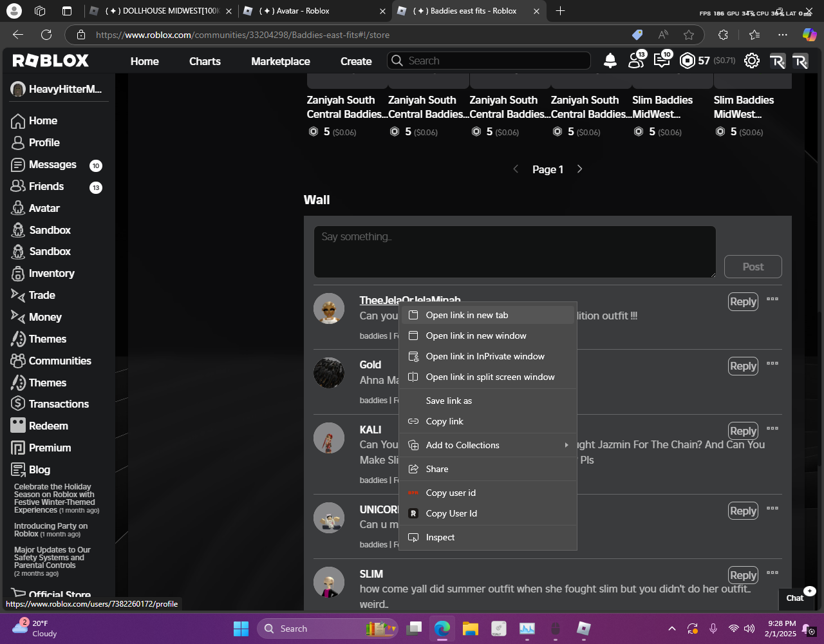Open the notifications bell icon
The width and height of the screenshot is (824, 644).
tap(610, 61)
